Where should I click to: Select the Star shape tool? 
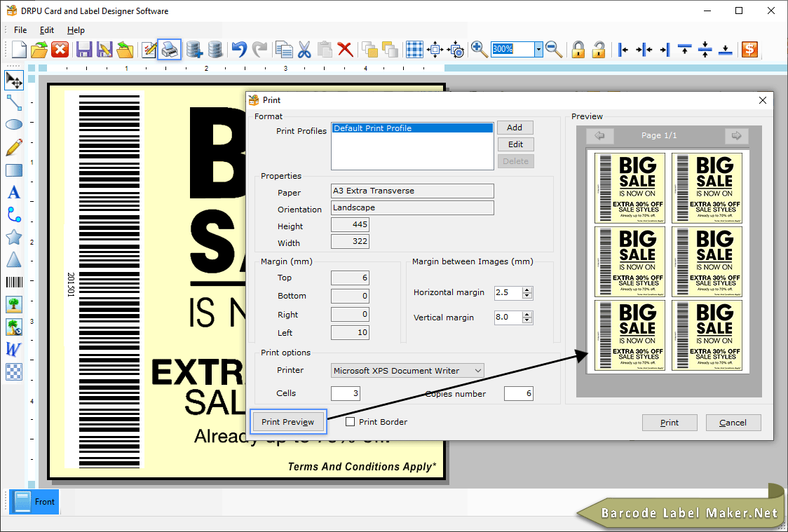[x=14, y=237]
